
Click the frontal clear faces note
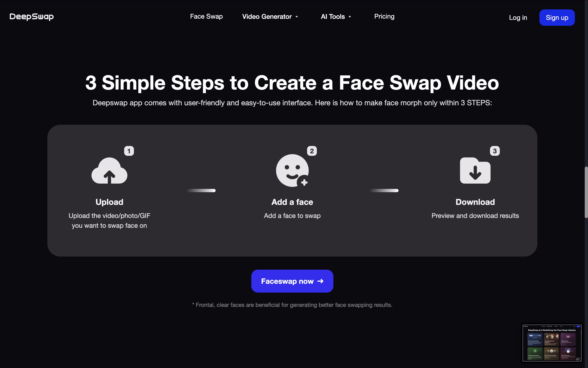pos(292,305)
